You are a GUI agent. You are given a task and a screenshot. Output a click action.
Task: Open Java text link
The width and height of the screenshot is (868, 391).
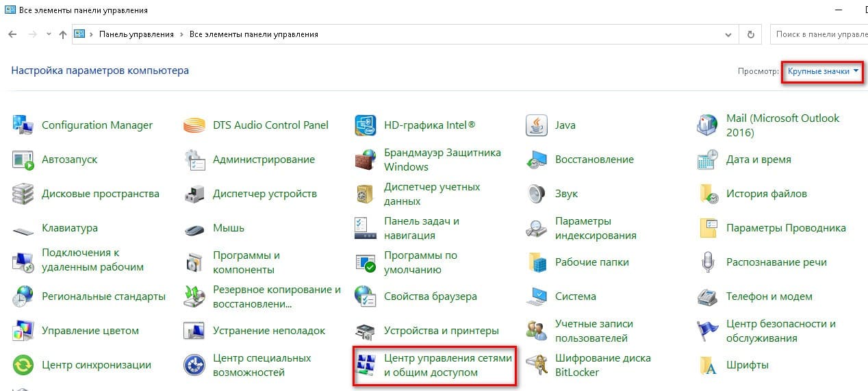pyautogui.click(x=565, y=125)
